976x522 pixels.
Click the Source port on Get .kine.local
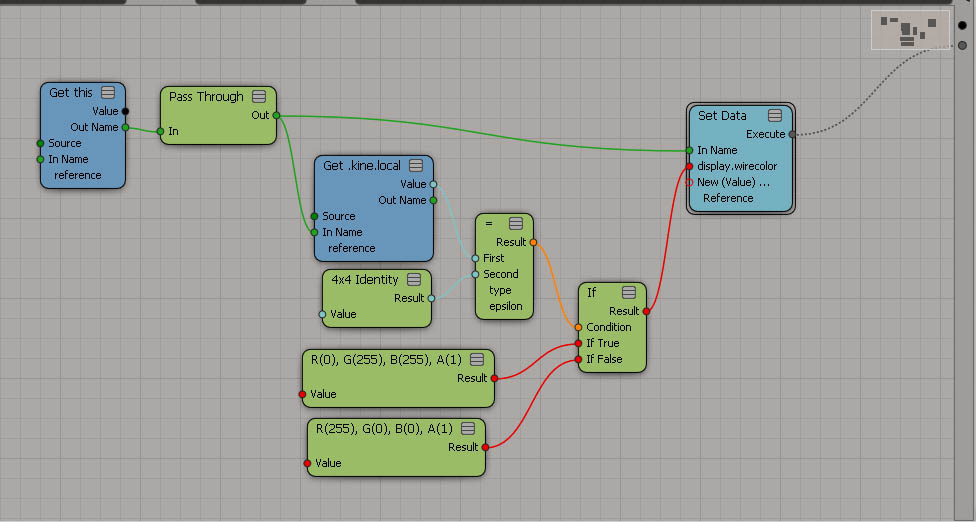tap(314, 216)
